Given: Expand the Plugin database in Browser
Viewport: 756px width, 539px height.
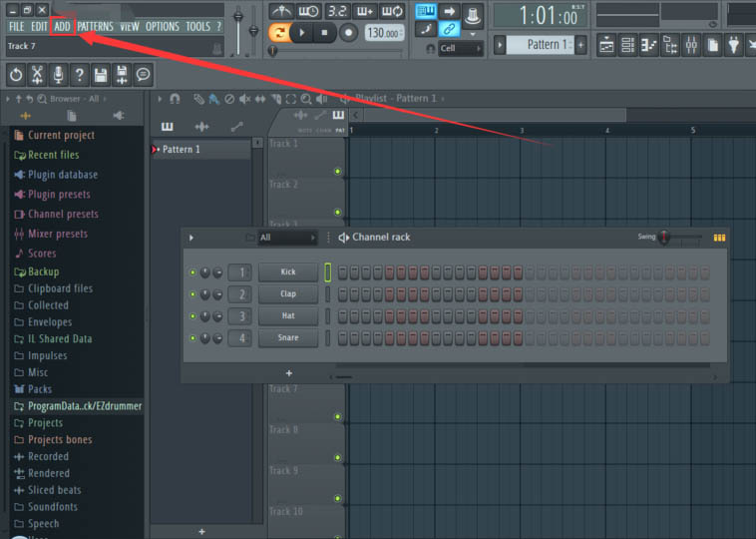Looking at the screenshot, I should pos(63,175).
